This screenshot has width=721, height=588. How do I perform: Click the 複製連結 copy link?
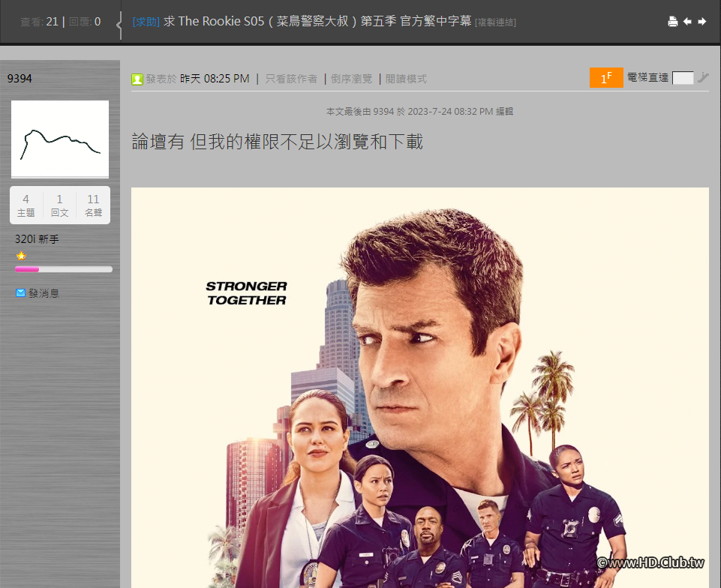click(495, 21)
